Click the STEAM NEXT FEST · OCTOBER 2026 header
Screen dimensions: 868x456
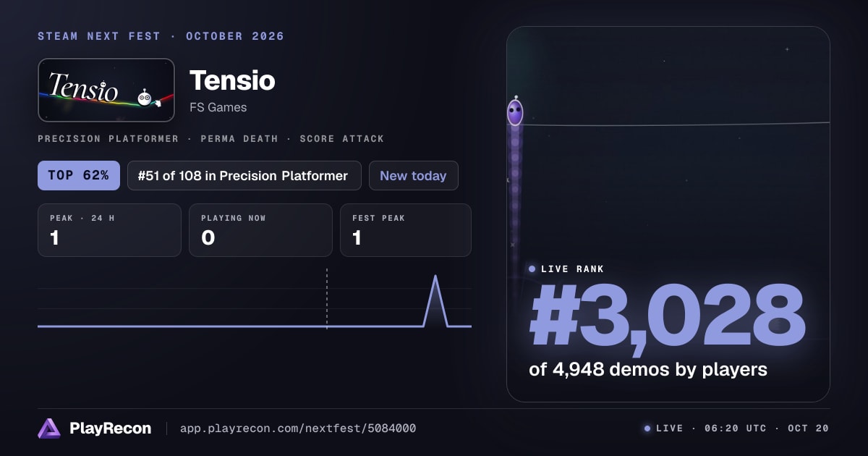click(x=161, y=36)
